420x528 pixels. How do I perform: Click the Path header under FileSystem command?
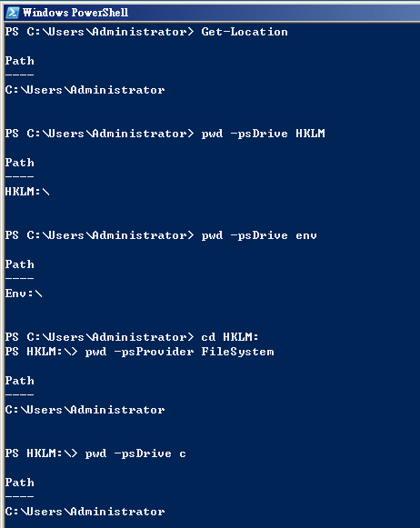pos(19,381)
